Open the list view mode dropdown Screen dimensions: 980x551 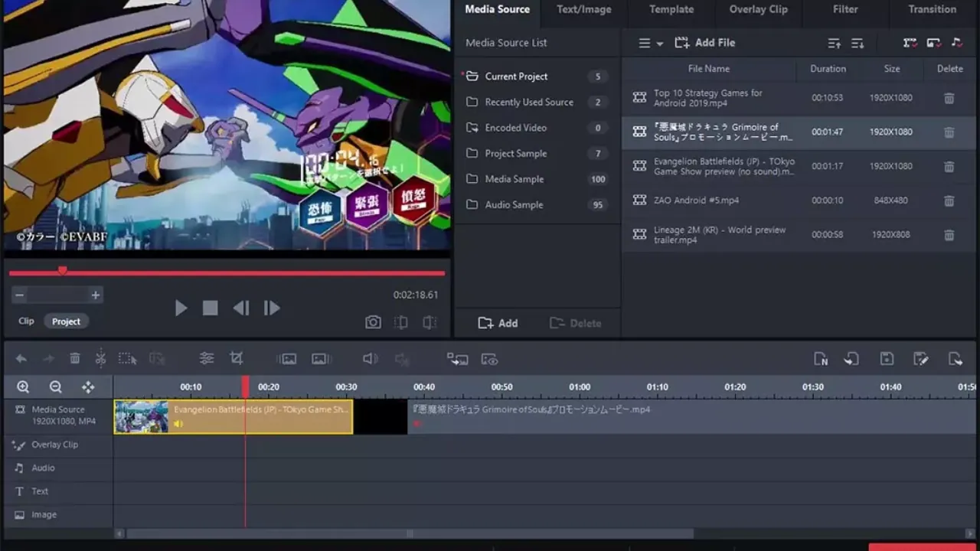[x=651, y=44]
